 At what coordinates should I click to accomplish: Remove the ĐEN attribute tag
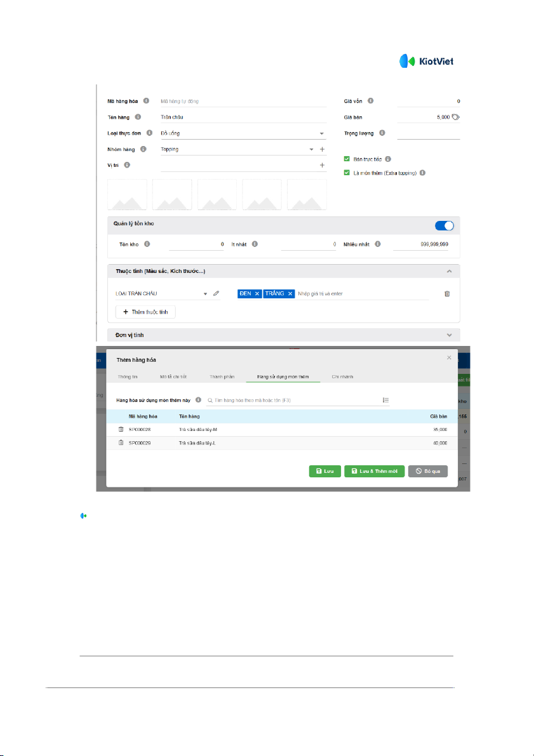click(257, 293)
